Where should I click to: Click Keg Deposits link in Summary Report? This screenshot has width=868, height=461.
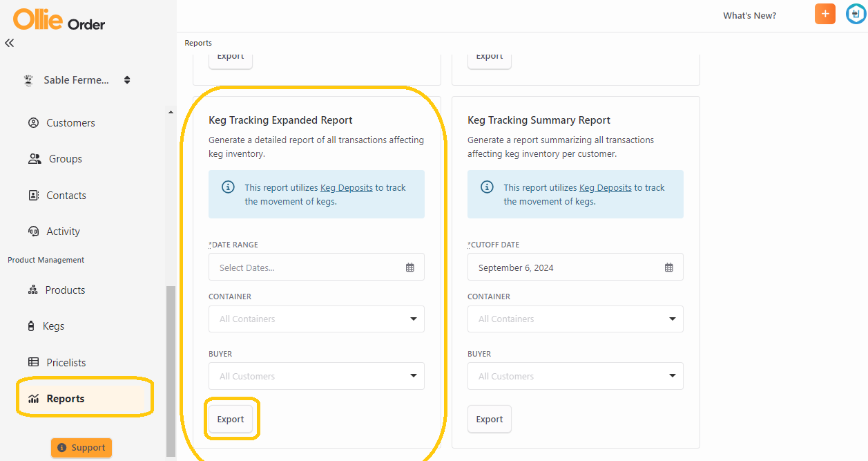point(606,187)
